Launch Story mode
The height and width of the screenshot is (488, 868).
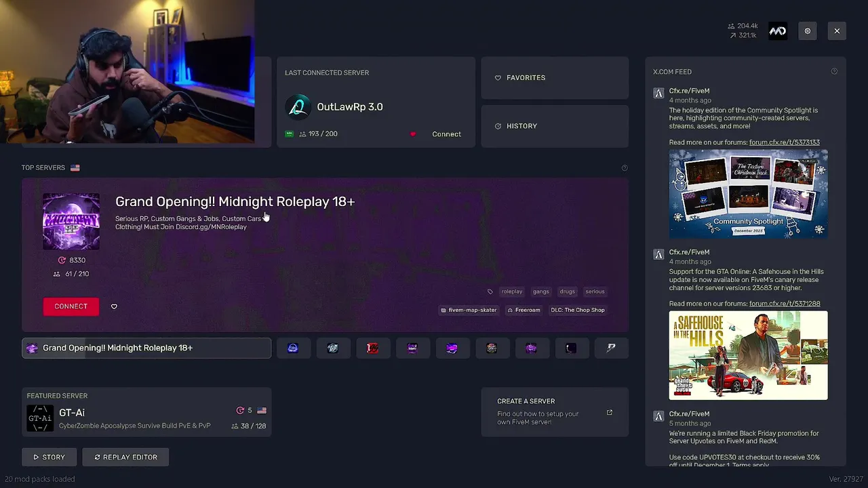(50, 457)
